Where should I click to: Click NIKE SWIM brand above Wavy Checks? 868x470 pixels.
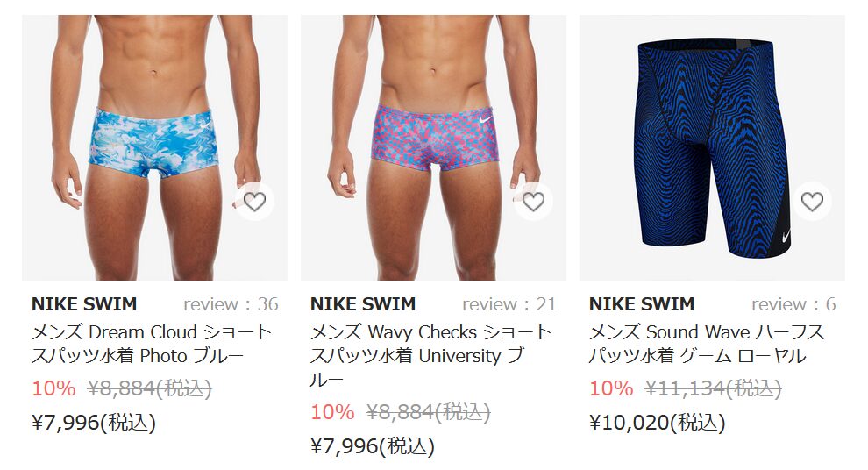coord(363,304)
